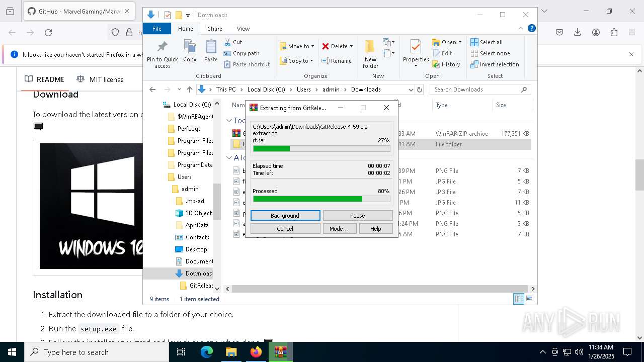Click the Cut scissors icon
The width and height of the screenshot is (644, 362).
pos(227,42)
